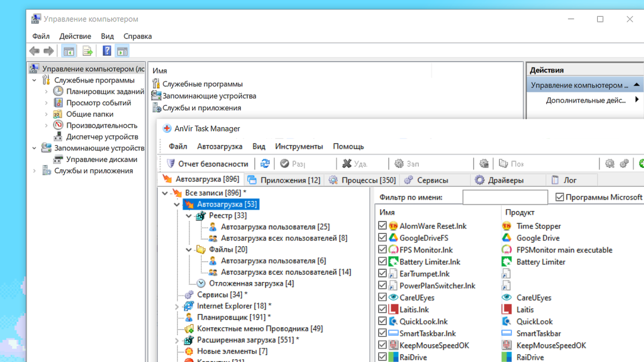Click the Laitis.lnk red icon in Имя column

(393, 309)
